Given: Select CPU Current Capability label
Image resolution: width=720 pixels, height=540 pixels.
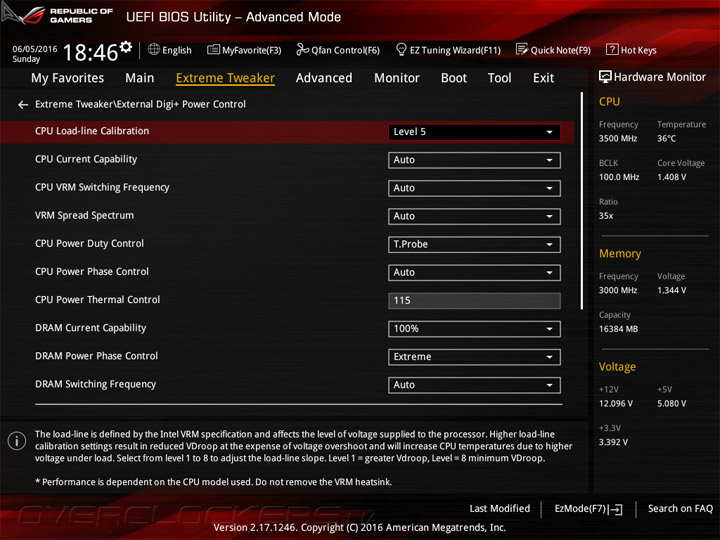Looking at the screenshot, I should [x=86, y=159].
